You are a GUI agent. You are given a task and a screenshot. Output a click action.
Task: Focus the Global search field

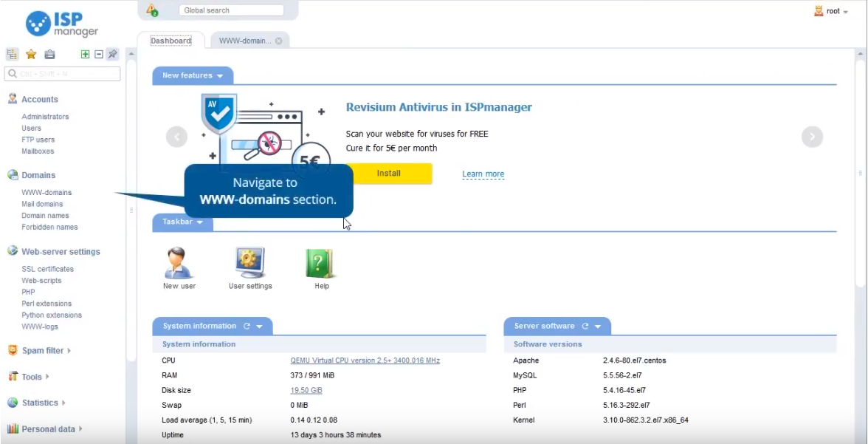click(232, 10)
